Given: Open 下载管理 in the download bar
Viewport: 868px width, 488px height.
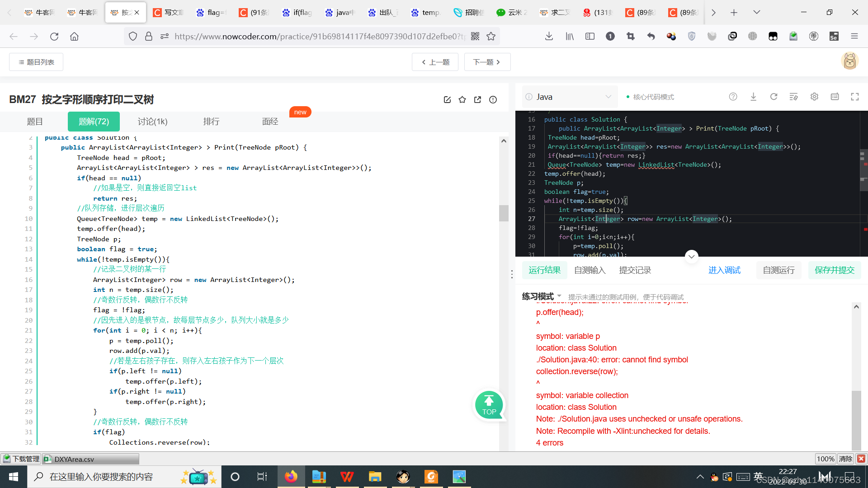Looking at the screenshot, I should pos(21,459).
